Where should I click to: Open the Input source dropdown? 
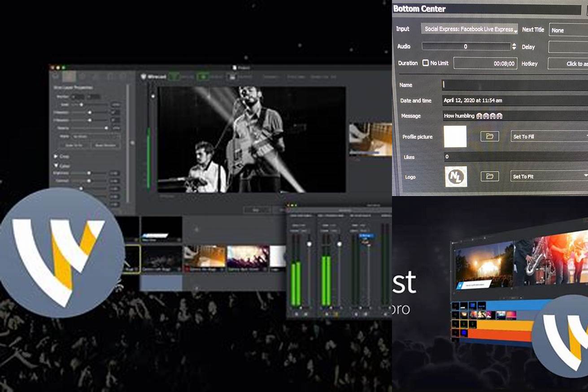pos(469,29)
